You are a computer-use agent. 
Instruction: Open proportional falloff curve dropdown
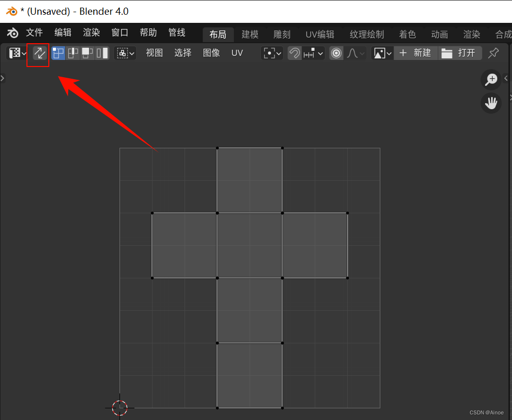pos(355,53)
